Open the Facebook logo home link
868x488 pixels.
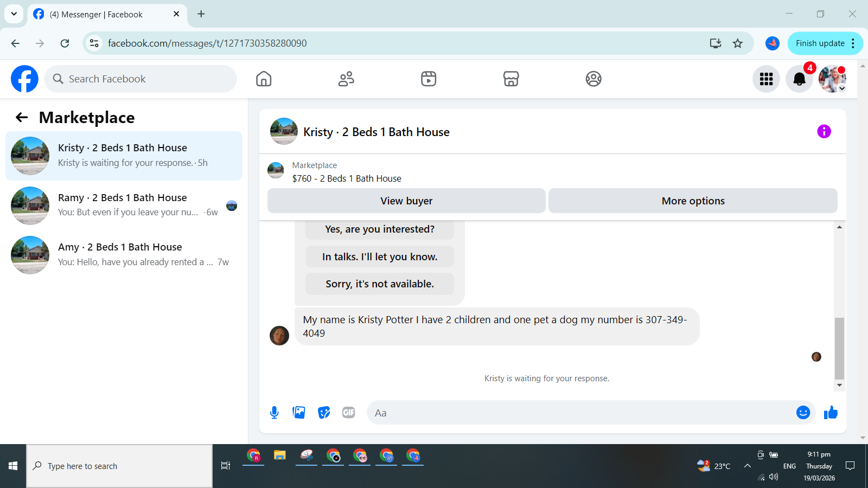click(x=24, y=79)
